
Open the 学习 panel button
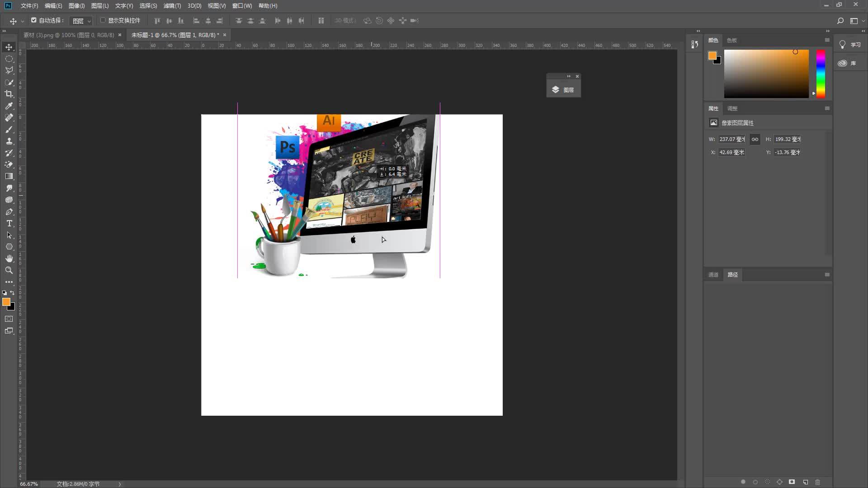tap(850, 45)
